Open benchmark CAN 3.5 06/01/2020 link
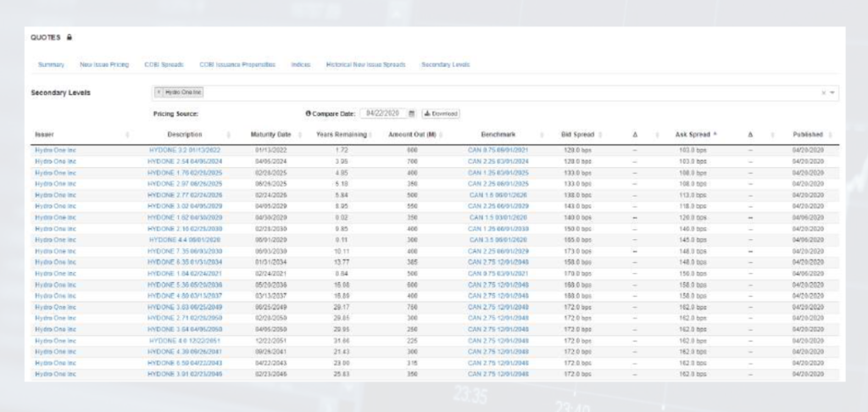 [x=498, y=240]
